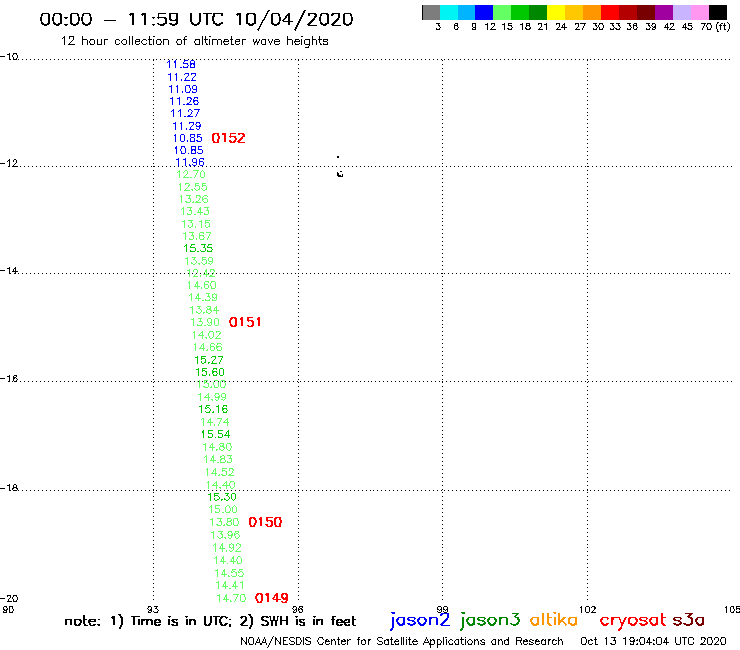740x650 pixels.
Task: Click wave height value 15.16
Action: [x=213, y=409]
